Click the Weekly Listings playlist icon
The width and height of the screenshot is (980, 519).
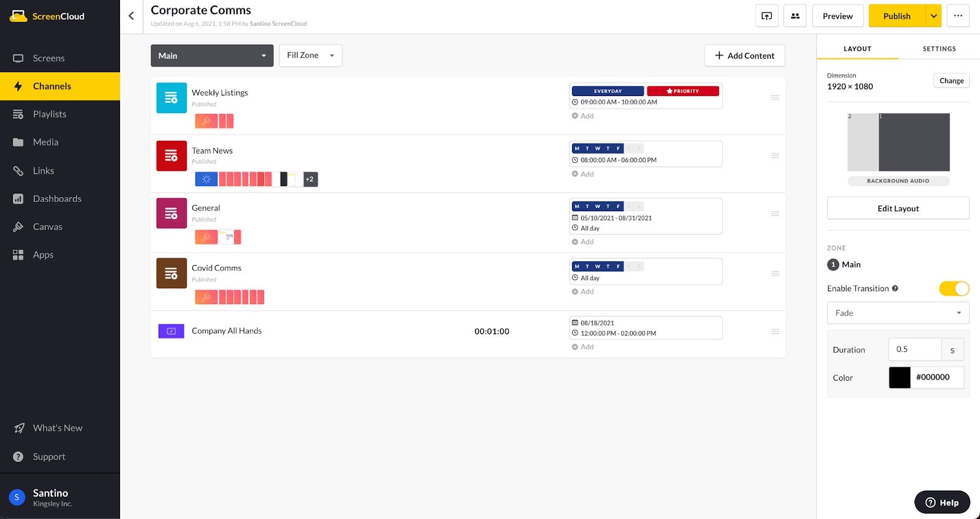point(171,98)
